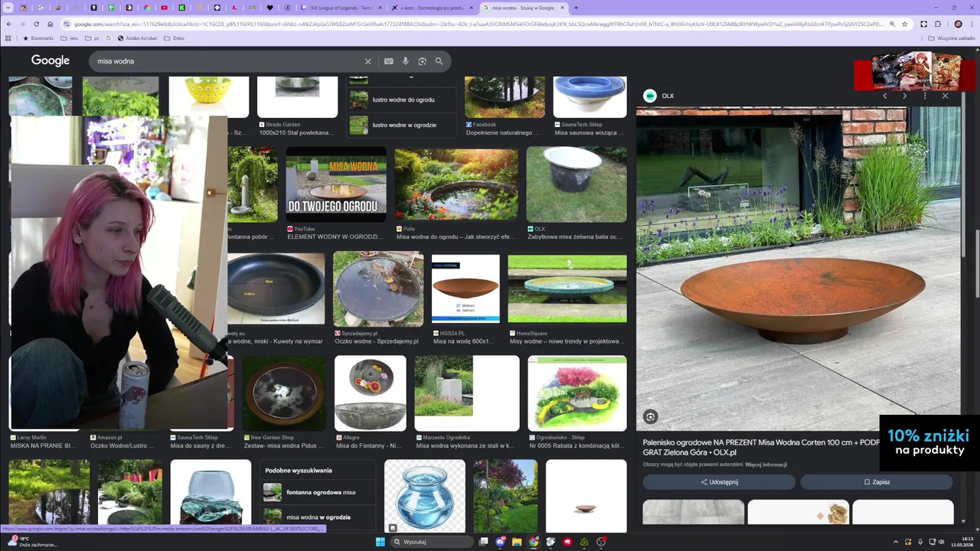The image size is (980, 551).
Task: Select the misa wodna Szukaj w Google tab
Action: point(524,8)
